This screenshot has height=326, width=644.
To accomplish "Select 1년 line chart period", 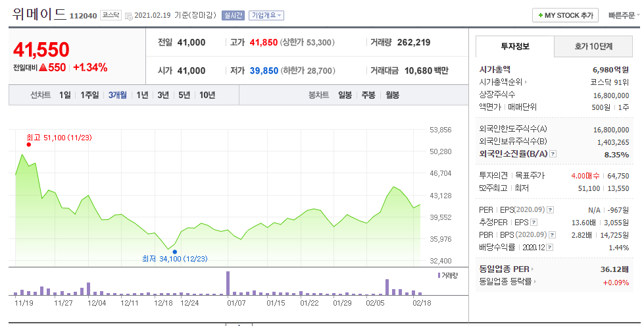I will click(x=142, y=95).
